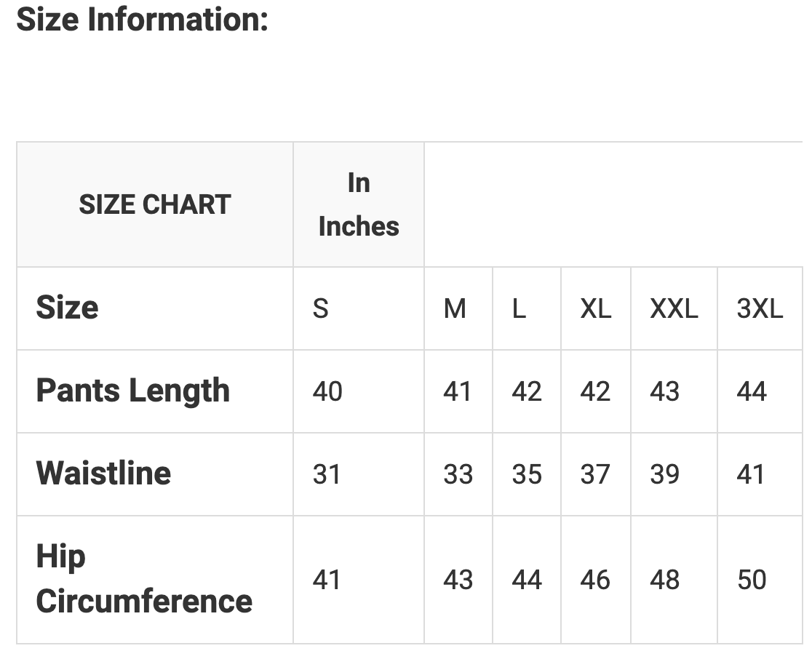Select the 3XL size column cell
This screenshot has height=659, width=812.
[x=760, y=309]
